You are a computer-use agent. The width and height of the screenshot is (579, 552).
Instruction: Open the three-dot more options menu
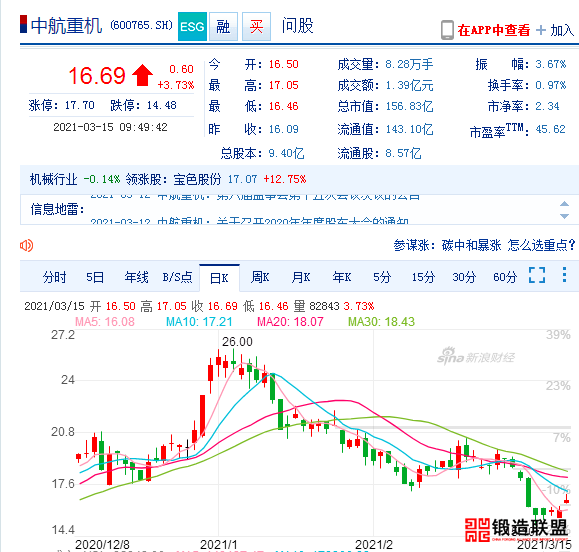click(x=564, y=275)
